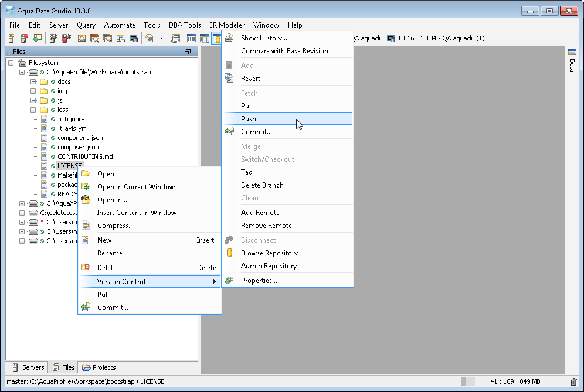This screenshot has height=392, width=584.
Task: Click the 10.168.1.104 - QA aquaclu (1) connection tab
Action: coord(436,38)
